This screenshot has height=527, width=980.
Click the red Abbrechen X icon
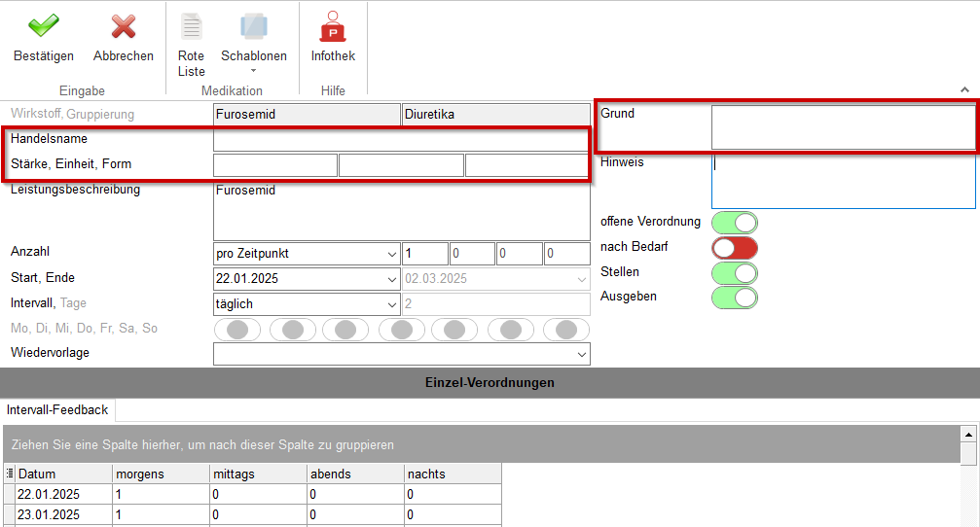(124, 26)
